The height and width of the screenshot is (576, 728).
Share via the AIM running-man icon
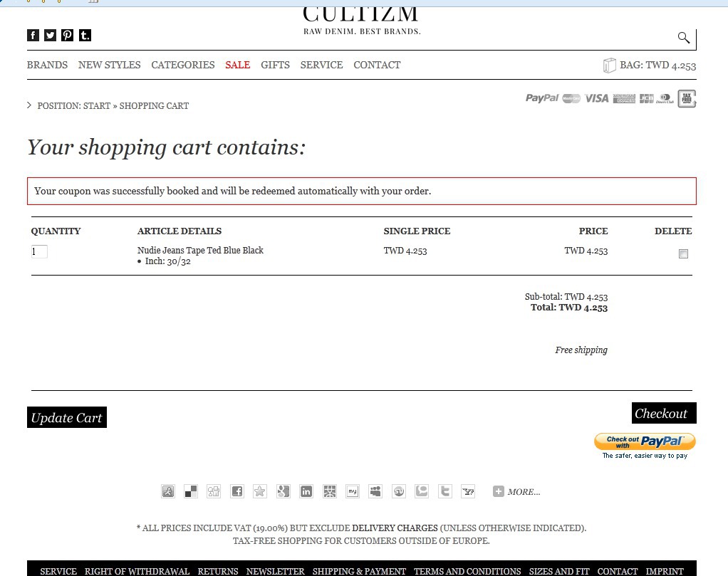point(168,491)
